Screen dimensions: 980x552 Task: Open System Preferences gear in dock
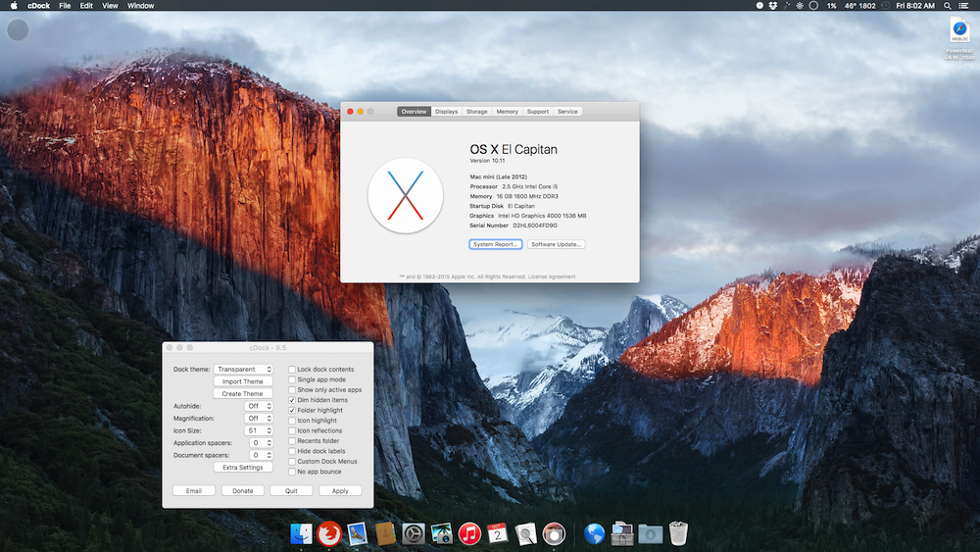pos(414,534)
